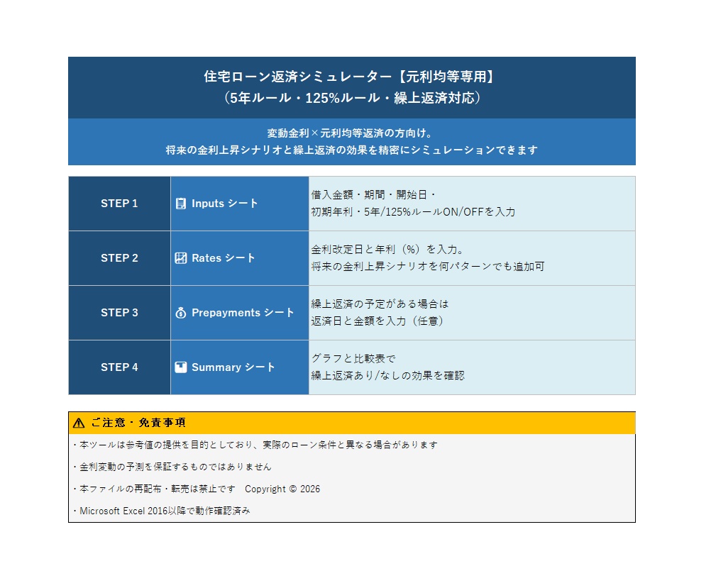The width and height of the screenshot is (716, 588).
Task: Click the money bag icon beside Prepayments シート
Action: [182, 313]
